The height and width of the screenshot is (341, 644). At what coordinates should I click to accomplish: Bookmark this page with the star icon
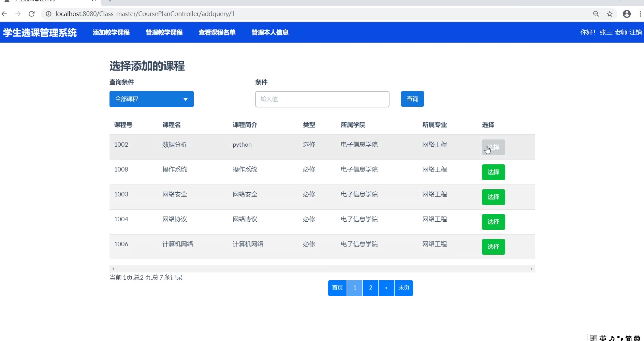pos(610,14)
